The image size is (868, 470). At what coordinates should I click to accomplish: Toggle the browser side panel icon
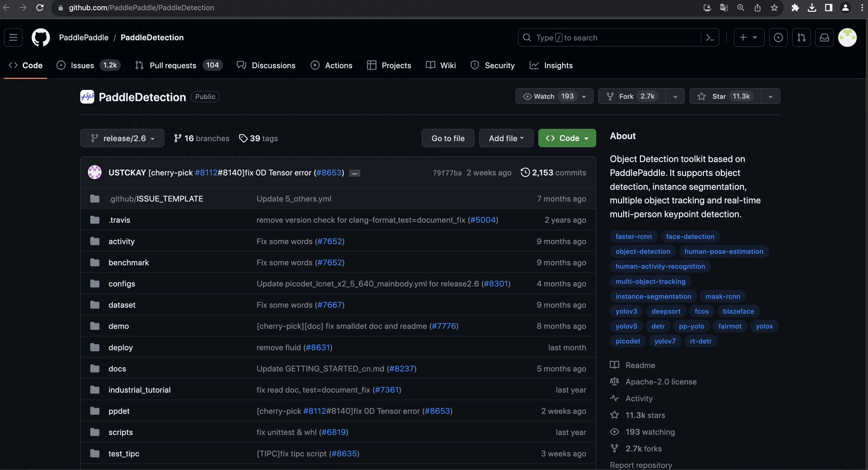pyautogui.click(x=828, y=8)
